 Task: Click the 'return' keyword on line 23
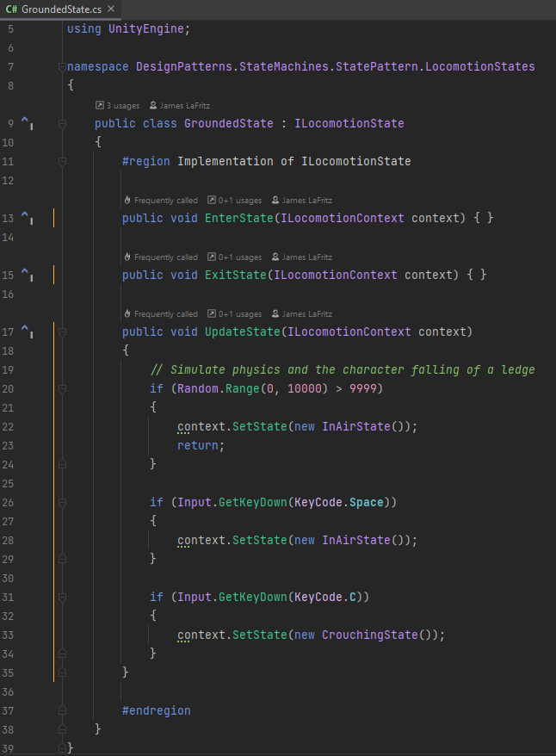(x=198, y=446)
